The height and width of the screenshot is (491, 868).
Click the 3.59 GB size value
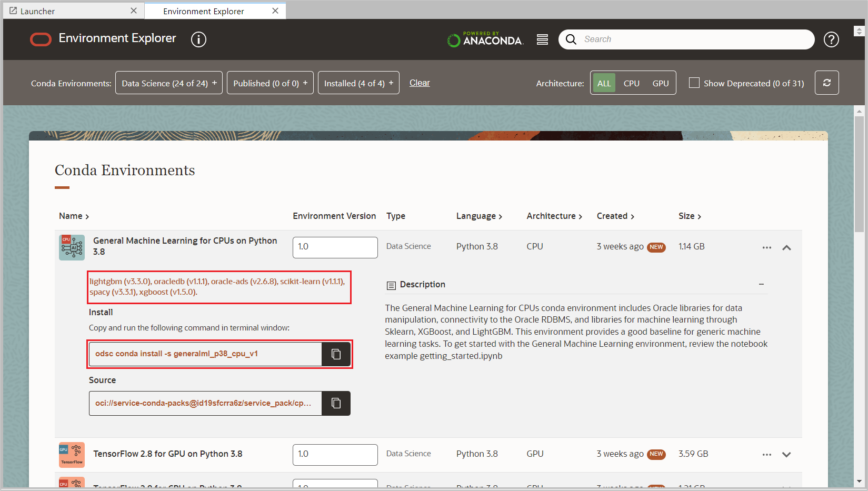[x=693, y=454]
